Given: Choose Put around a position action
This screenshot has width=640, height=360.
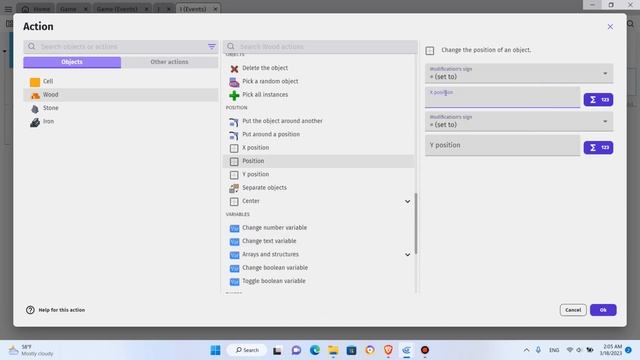Looking at the screenshot, I should pos(319,134).
